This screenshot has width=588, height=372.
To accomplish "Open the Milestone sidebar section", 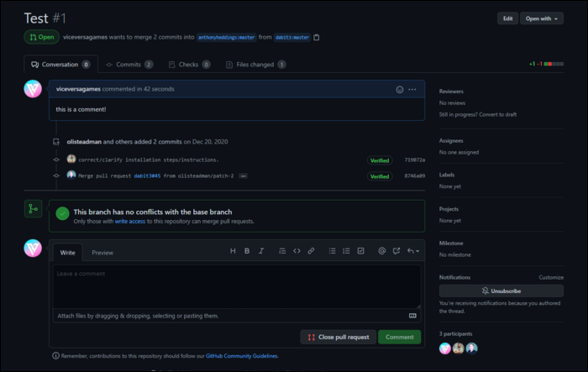I will coord(451,243).
